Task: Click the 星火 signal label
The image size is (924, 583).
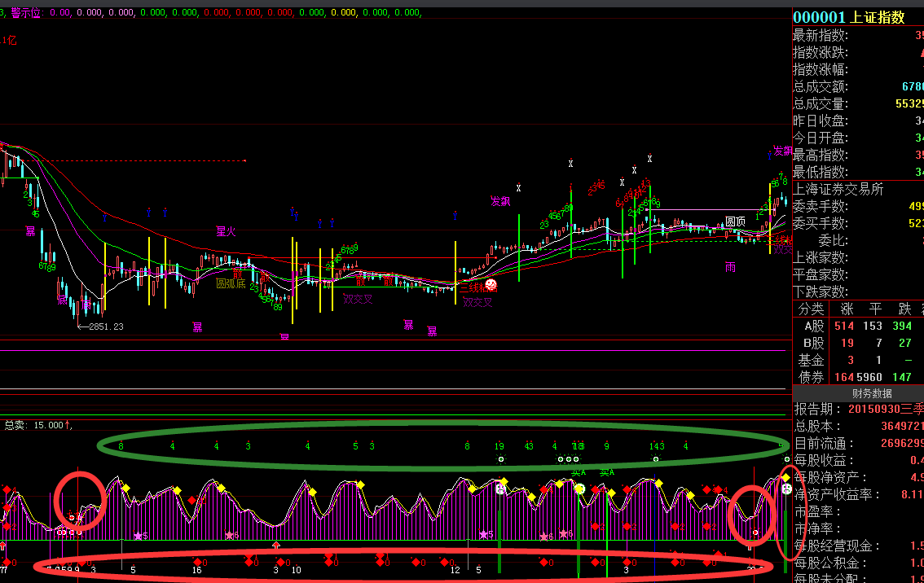Action: point(226,231)
